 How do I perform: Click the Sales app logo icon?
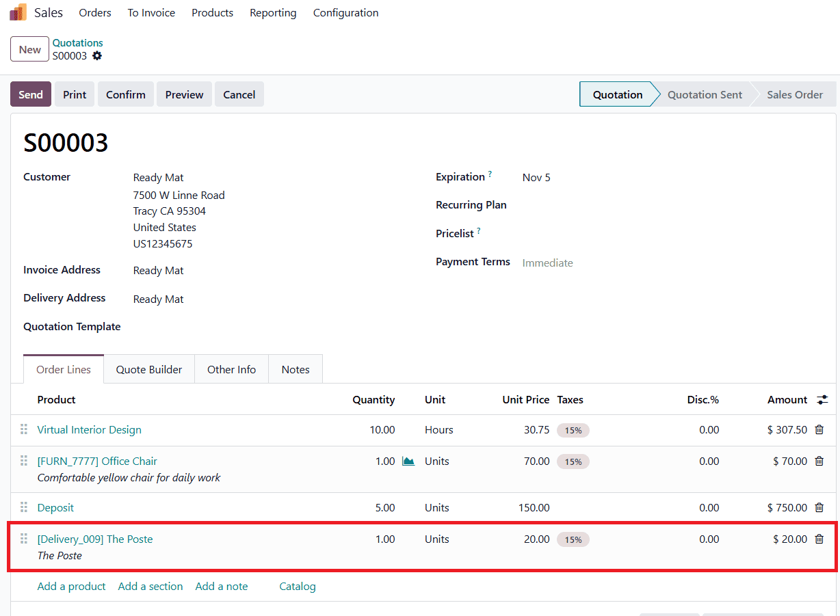pos(18,12)
